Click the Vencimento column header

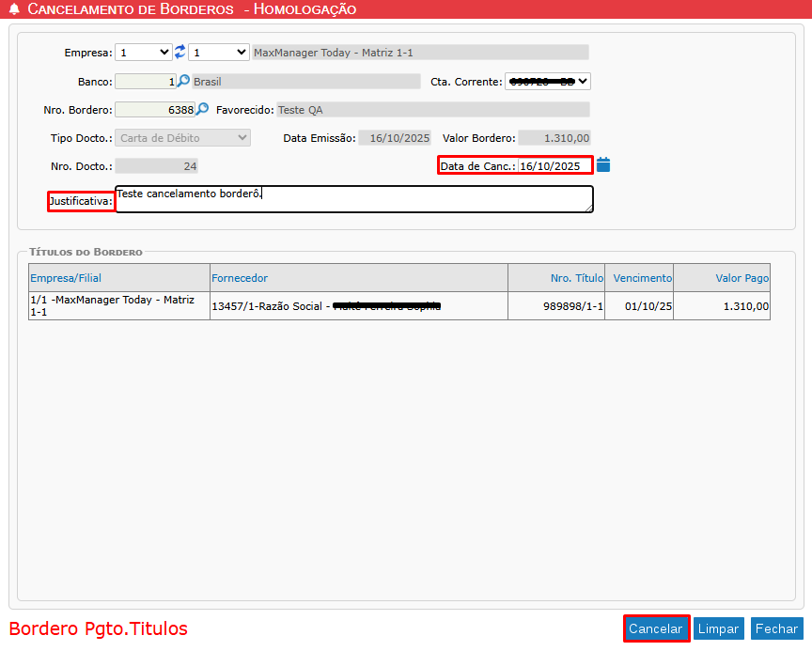(642, 278)
